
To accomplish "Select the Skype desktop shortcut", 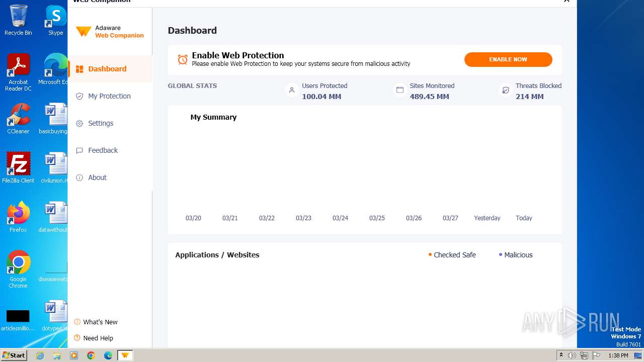I will coord(55,20).
